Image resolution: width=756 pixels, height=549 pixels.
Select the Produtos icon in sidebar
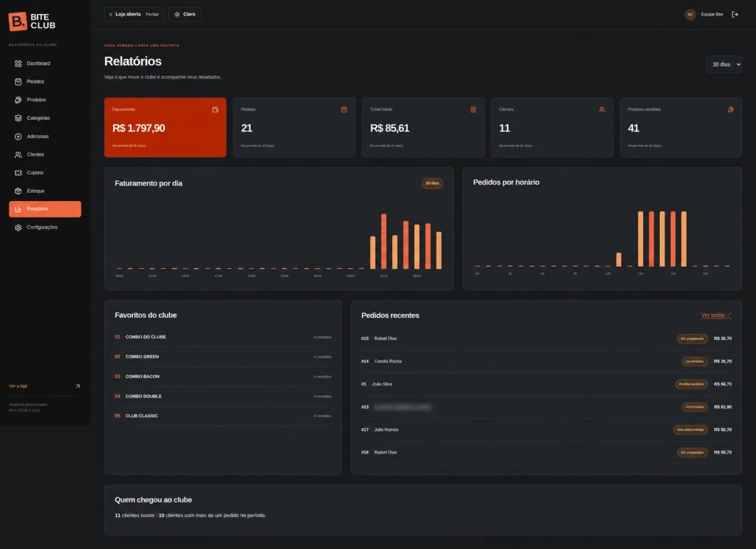(18, 100)
